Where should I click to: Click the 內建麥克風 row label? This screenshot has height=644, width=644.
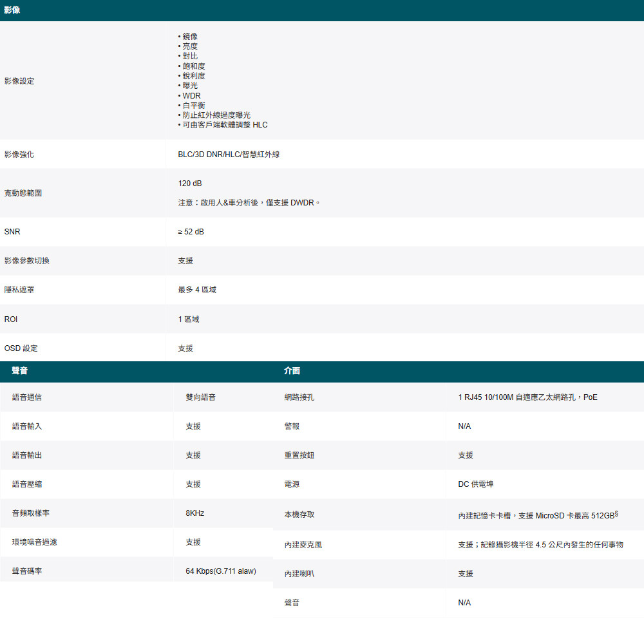coord(303,545)
